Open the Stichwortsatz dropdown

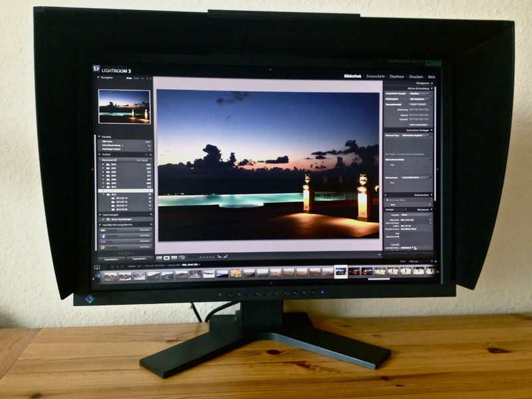[416, 178]
